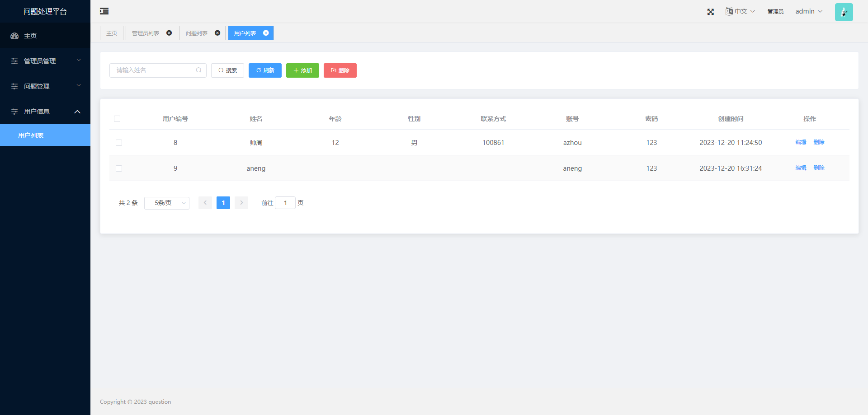Screen dimensions: 868x415
Task: Click the green 添加 button
Action: pyautogui.click(x=302, y=70)
